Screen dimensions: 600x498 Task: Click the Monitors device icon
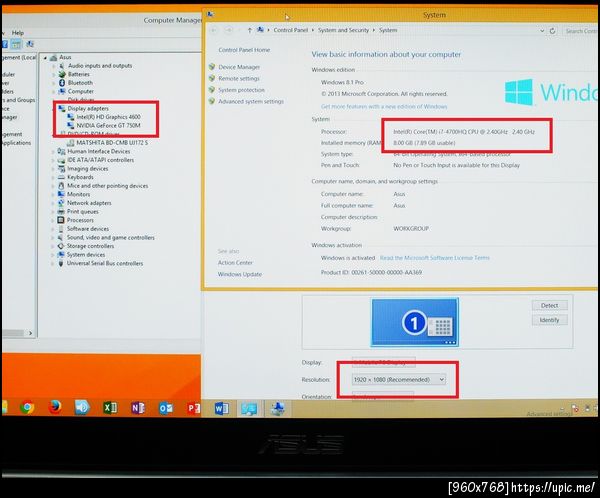tap(61, 194)
